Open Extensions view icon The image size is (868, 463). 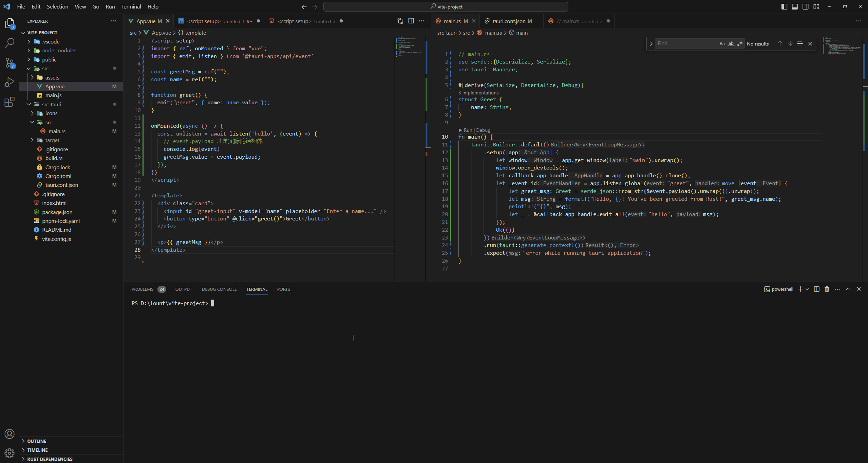(10, 102)
